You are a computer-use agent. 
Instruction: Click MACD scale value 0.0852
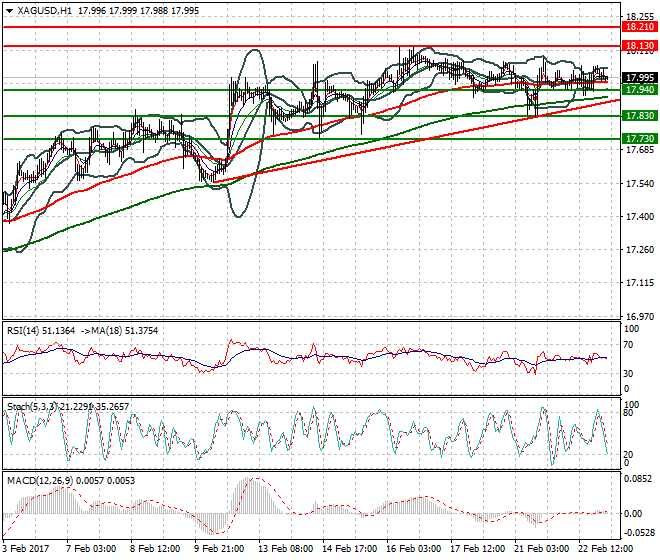pyautogui.click(x=638, y=479)
